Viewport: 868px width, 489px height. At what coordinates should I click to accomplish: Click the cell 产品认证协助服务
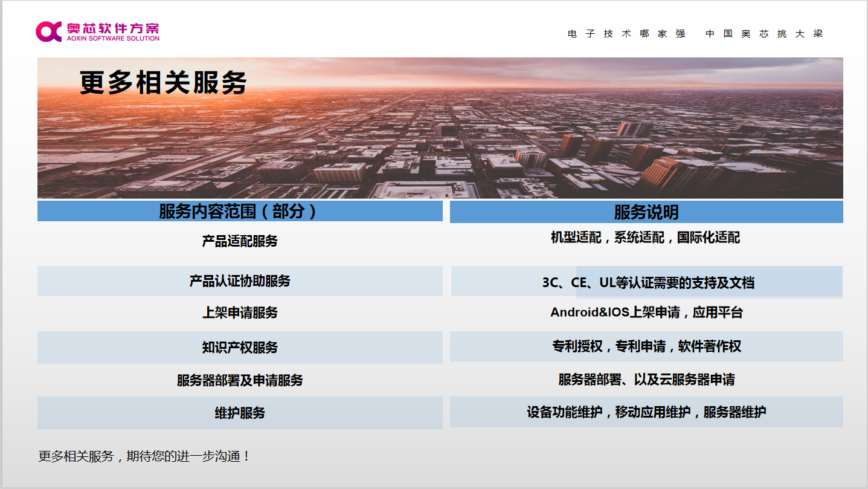[240, 281]
